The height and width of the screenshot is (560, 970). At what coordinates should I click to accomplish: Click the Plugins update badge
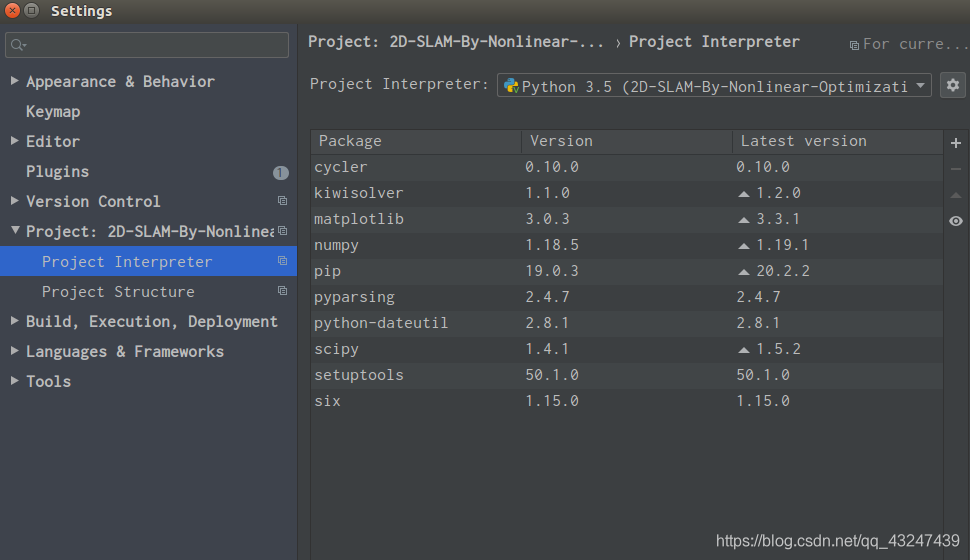(281, 173)
